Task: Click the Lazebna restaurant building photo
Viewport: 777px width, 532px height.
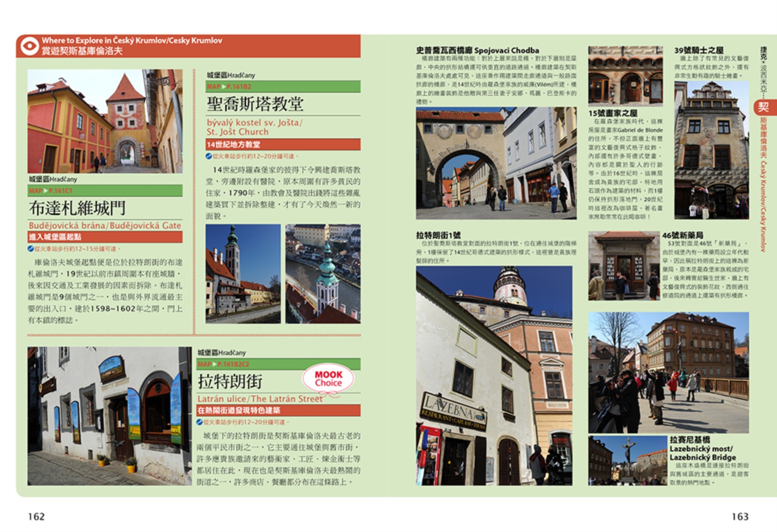Action: 494,376
